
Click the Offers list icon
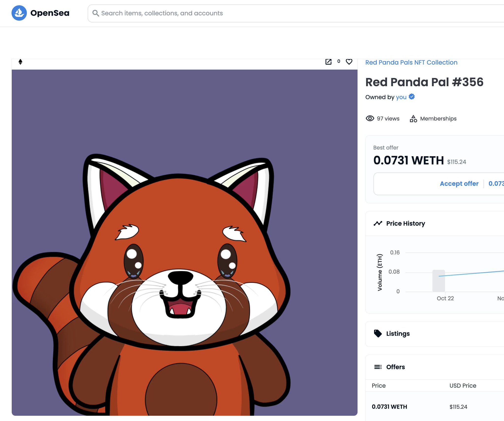pyautogui.click(x=378, y=367)
